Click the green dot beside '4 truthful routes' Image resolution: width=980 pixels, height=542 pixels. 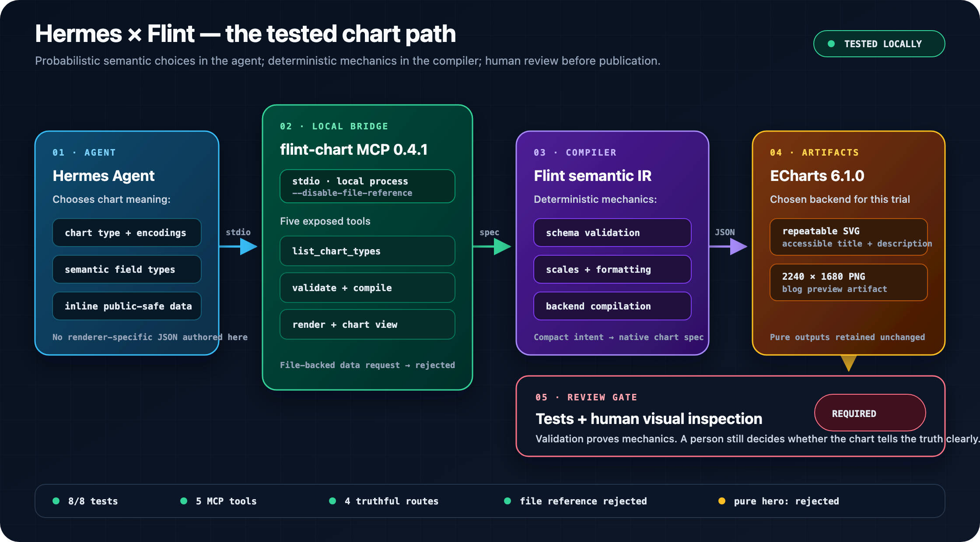332,501
